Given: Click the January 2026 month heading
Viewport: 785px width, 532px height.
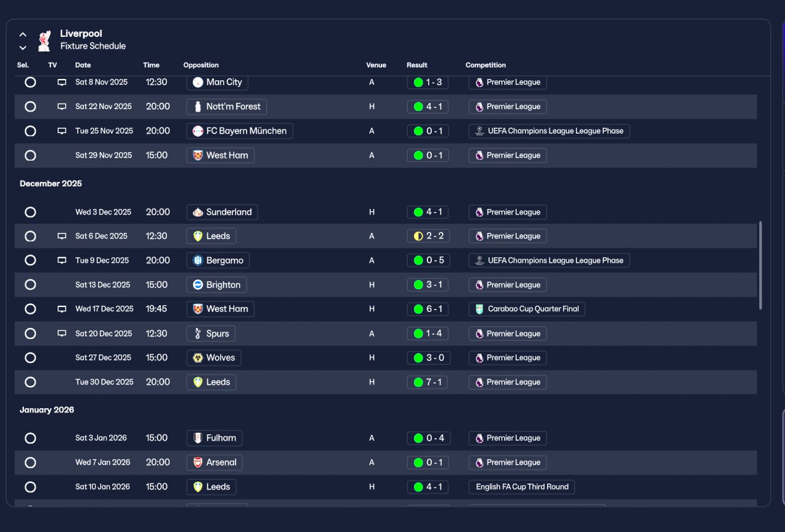Looking at the screenshot, I should click(47, 410).
